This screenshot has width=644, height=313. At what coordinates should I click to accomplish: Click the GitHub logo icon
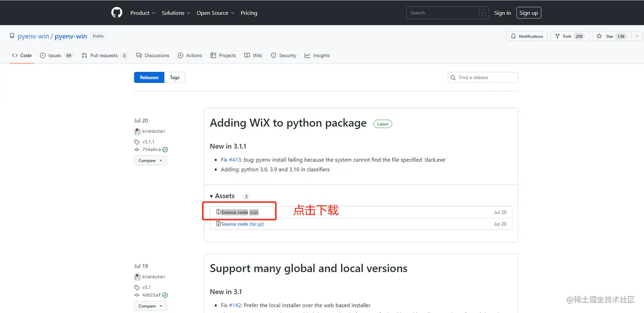(x=117, y=13)
